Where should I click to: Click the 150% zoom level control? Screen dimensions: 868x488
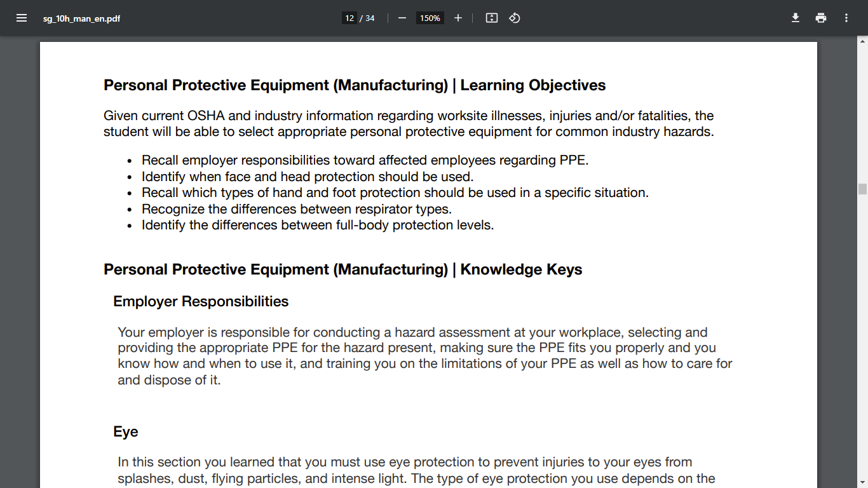click(430, 18)
